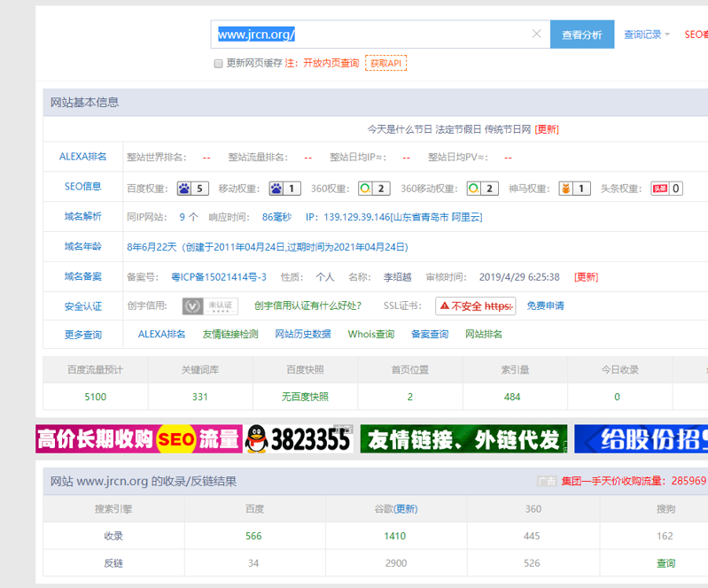Click the Toutiao weight badge showing 0

[x=666, y=189]
